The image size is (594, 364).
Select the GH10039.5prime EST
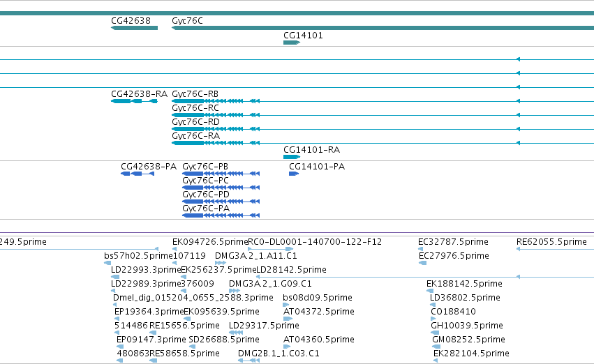coord(435,333)
